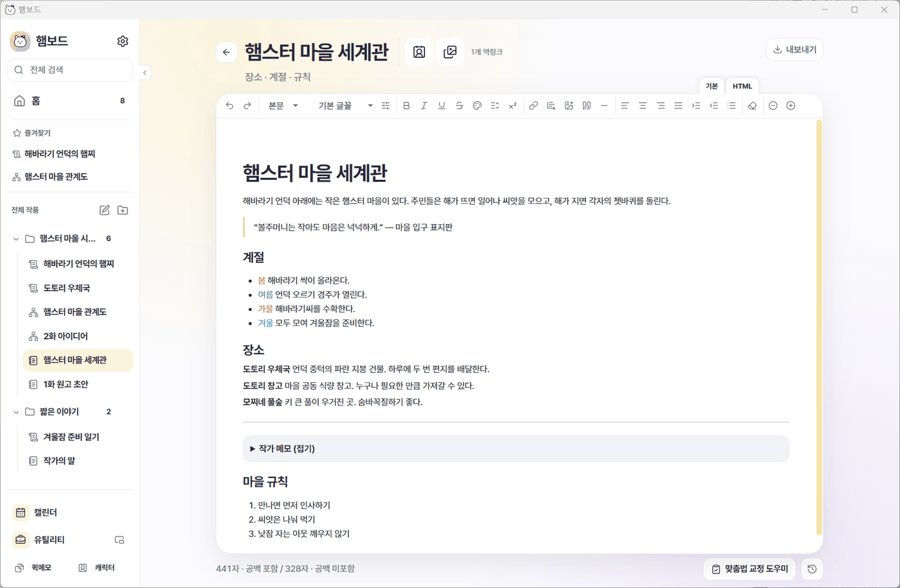Toggle center text alignment
The height and width of the screenshot is (588, 900).
coord(643,106)
